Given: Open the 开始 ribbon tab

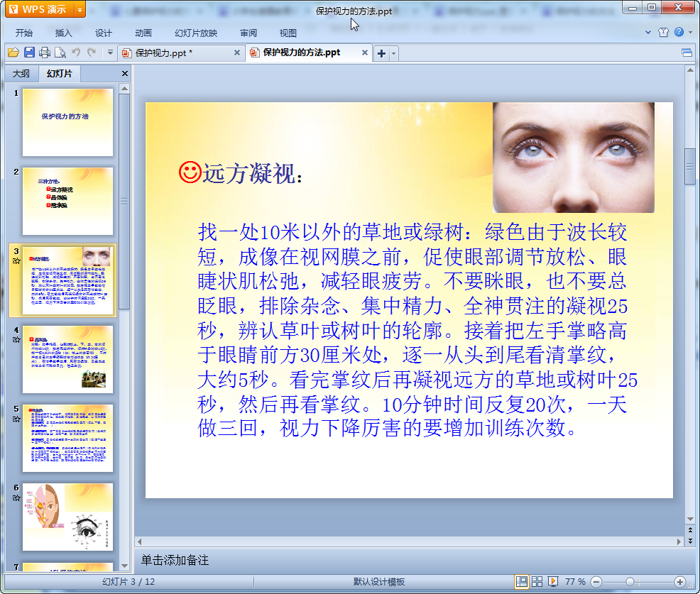Looking at the screenshot, I should click(x=24, y=33).
